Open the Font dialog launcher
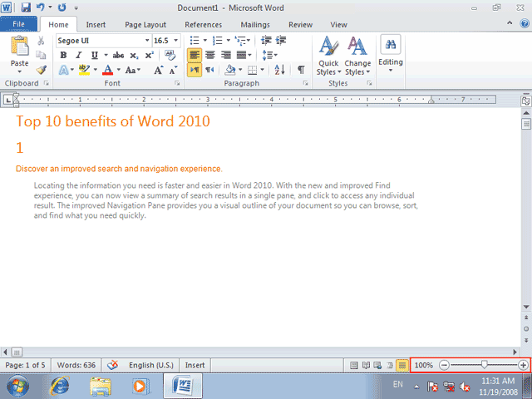Screen dimensions: 532x399 click(177, 83)
